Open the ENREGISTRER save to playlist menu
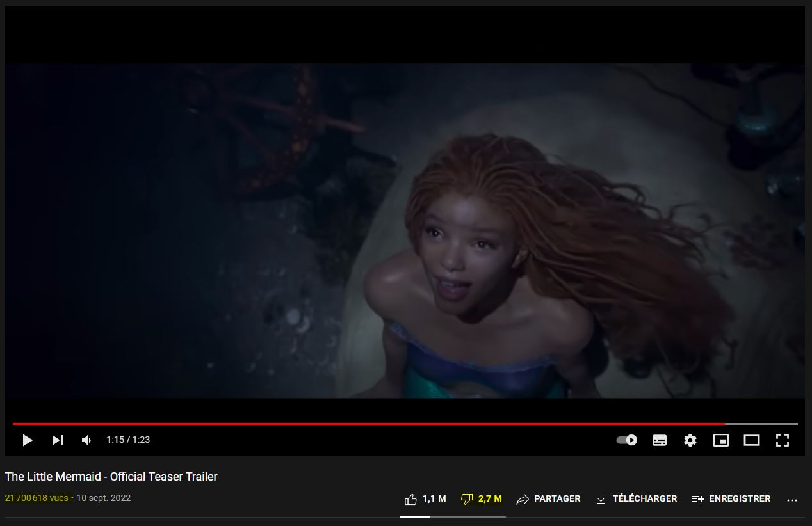Viewport: 812px width, 526px height. (731, 499)
